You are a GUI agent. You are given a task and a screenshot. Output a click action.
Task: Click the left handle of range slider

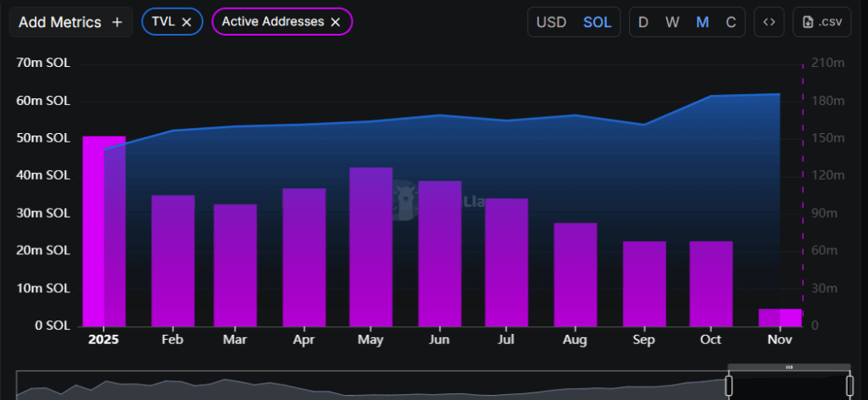tap(729, 386)
